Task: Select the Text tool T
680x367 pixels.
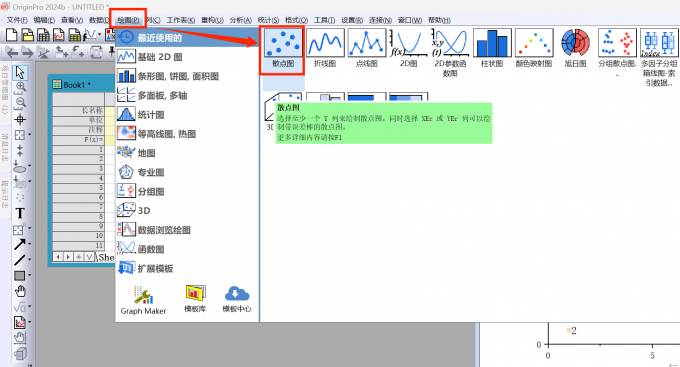Action: [20, 213]
